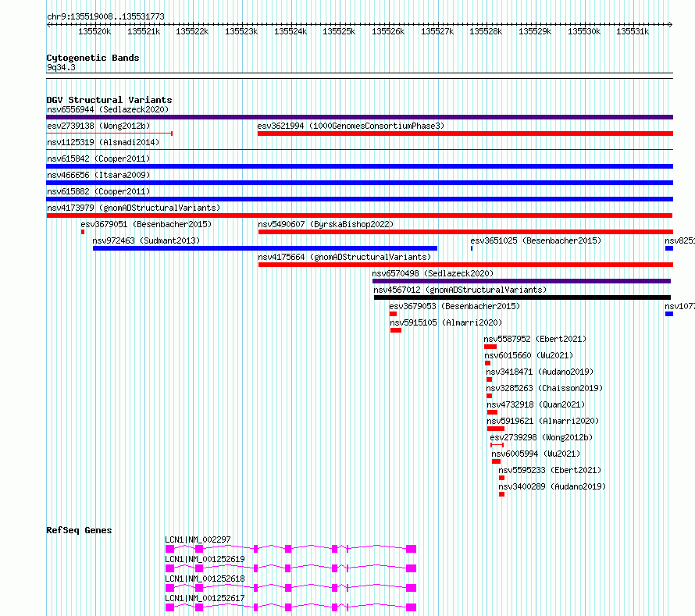The image size is (695, 616).
Task: Select the esv2739138 (Wong2012b) variant label
Action: 98,126
